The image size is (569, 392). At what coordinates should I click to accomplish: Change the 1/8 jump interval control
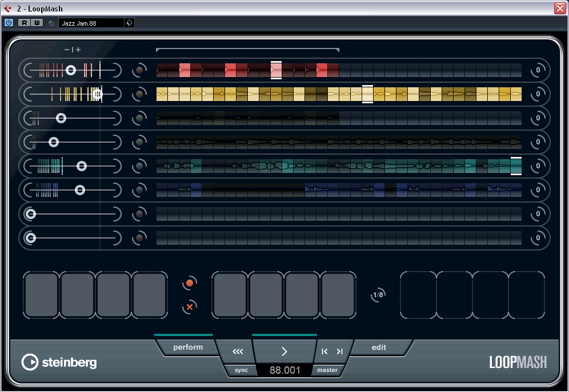coord(378,295)
